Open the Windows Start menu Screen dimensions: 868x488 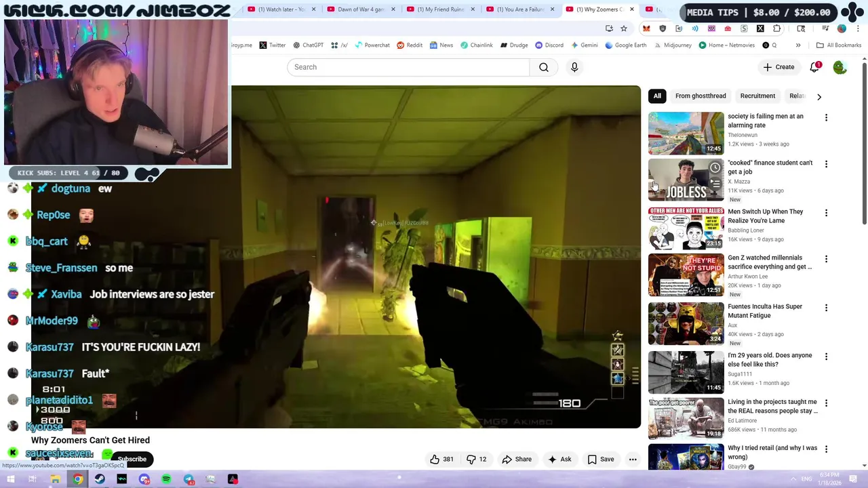coord(11,479)
